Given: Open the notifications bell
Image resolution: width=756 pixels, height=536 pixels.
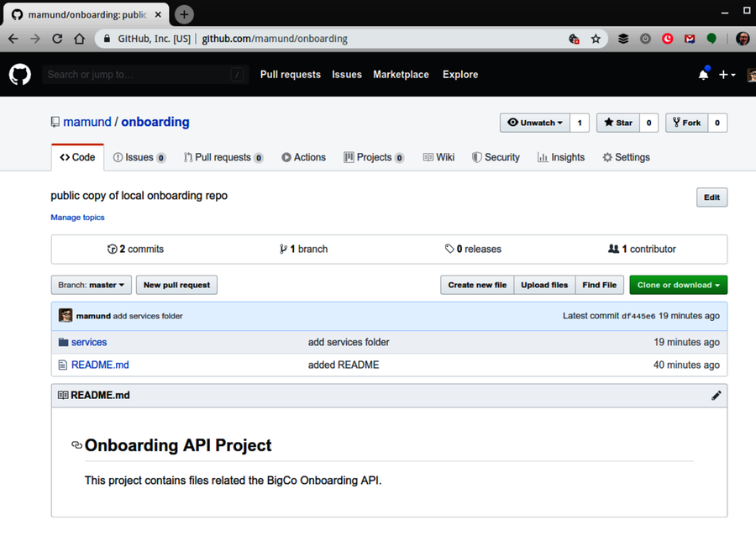Looking at the screenshot, I should (704, 75).
